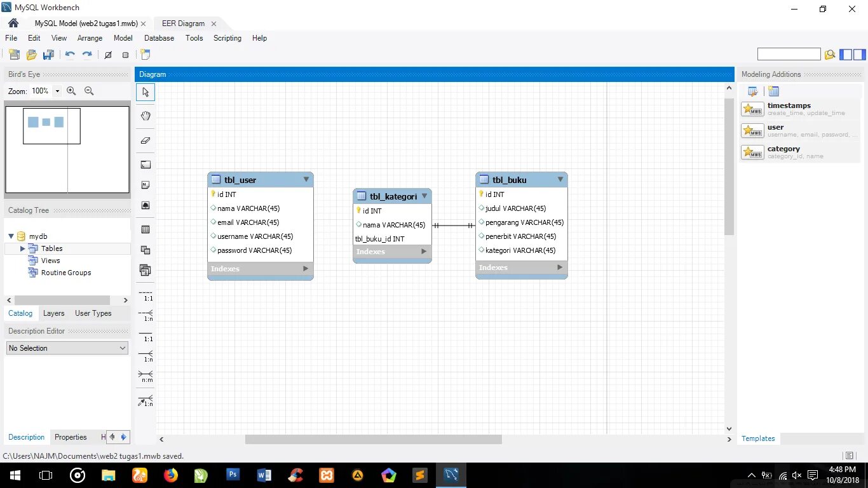Select the relationship using existing columns tool

click(x=146, y=401)
